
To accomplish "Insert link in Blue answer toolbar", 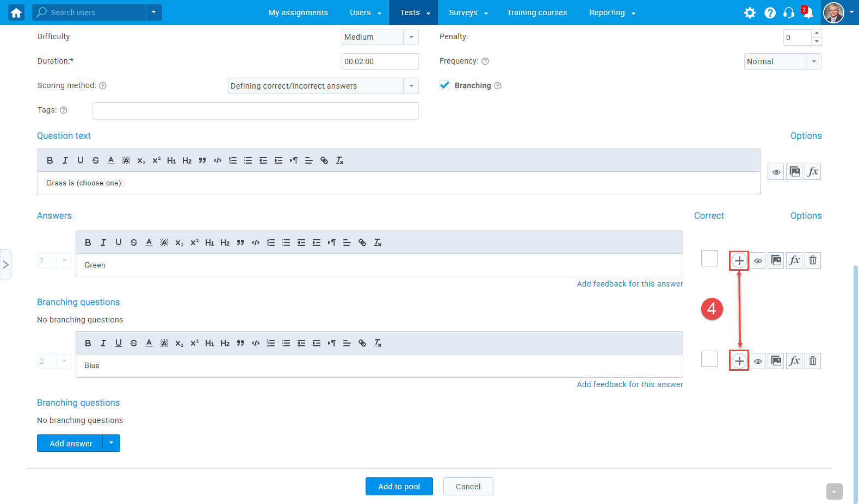I will (362, 343).
